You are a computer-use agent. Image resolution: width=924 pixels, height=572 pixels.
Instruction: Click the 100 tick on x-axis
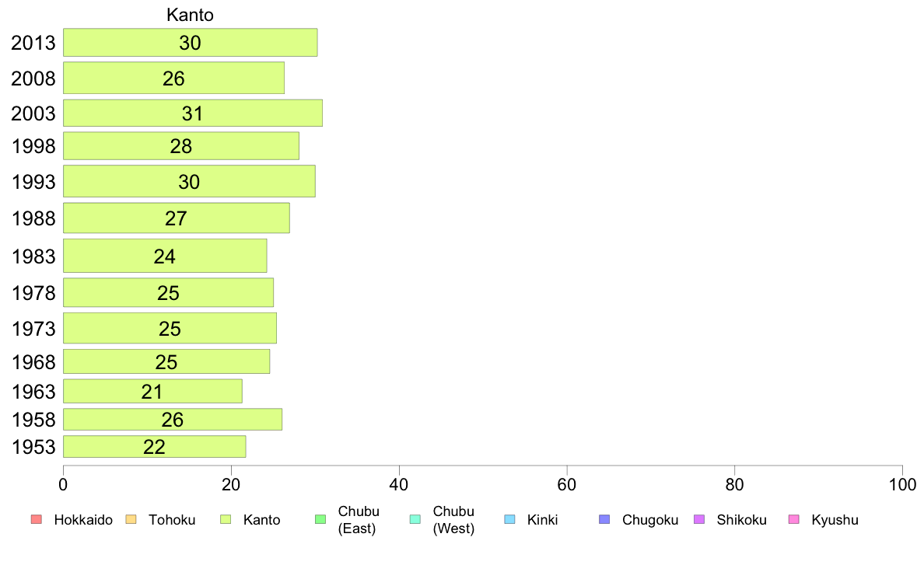[x=902, y=485]
